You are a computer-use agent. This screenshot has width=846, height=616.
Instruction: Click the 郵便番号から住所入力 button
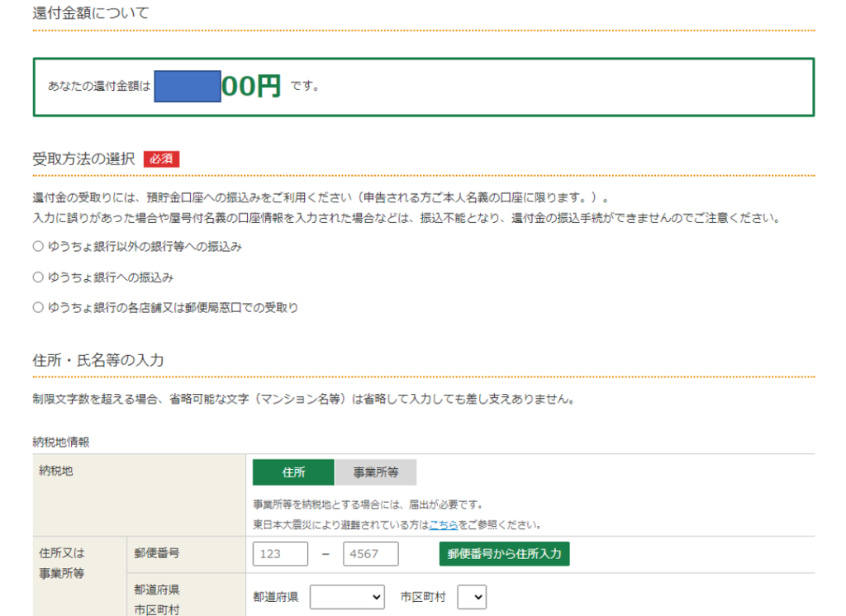pyautogui.click(x=504, y=554)
